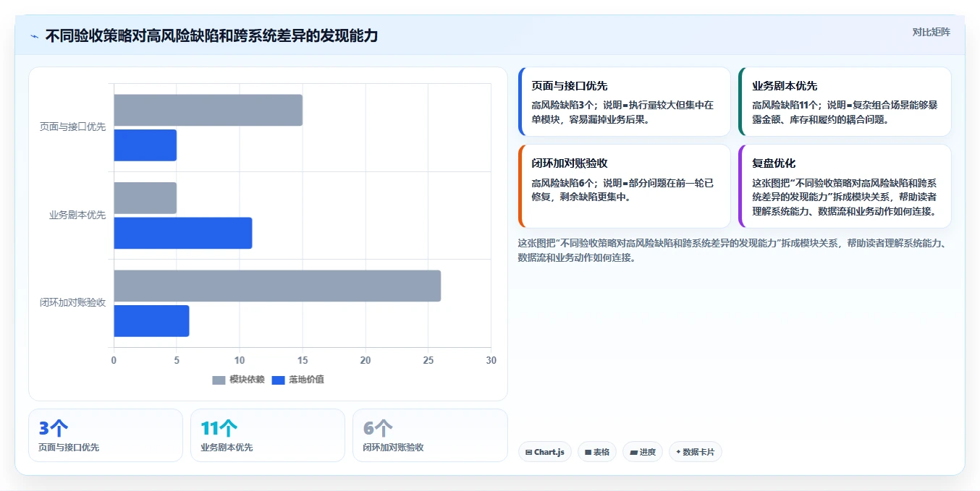
Task: Select the 表格 tag
Action: click(597, 452)
